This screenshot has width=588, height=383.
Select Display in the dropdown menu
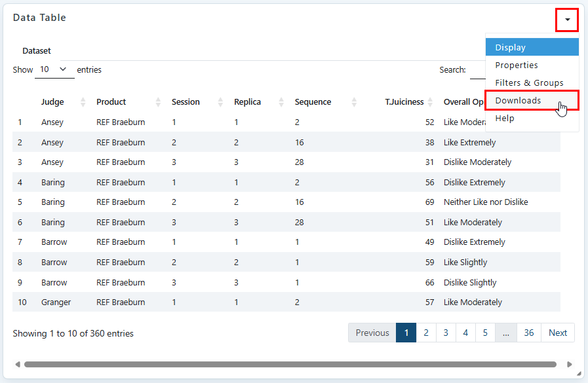click(532, 47)
